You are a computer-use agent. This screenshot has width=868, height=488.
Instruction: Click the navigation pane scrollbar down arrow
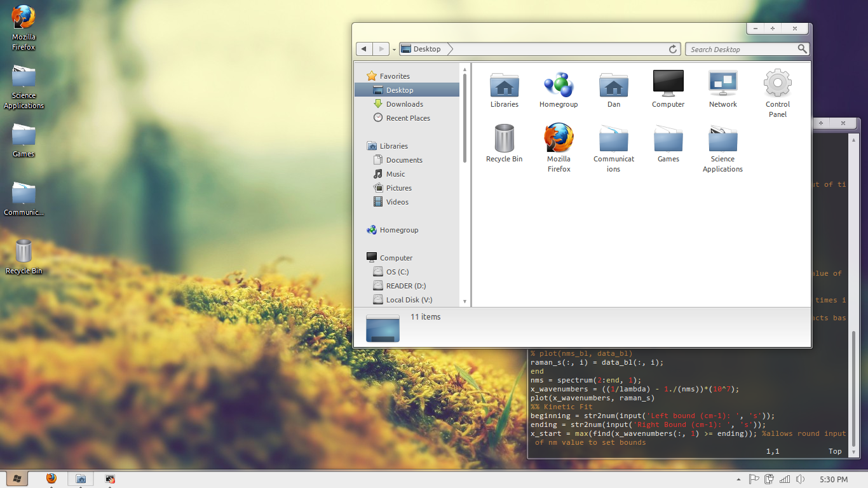(x=465, y=301)
